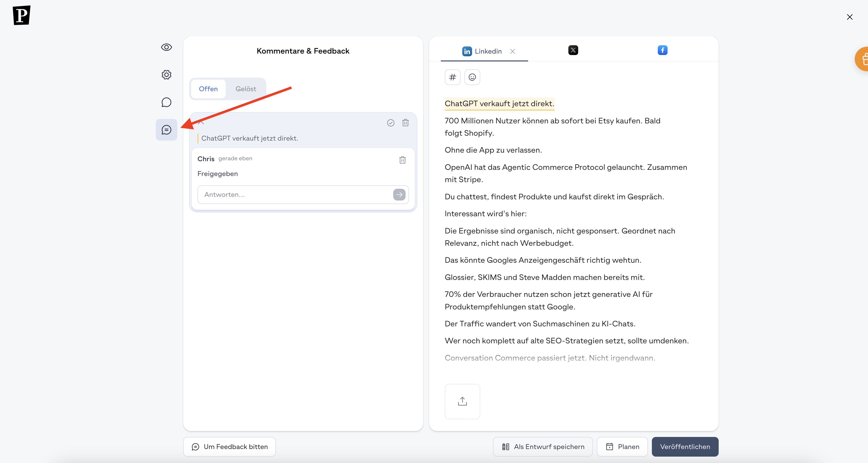Delete Chris's Freigegeben comment
868x463 pixels.
tap(402, 160)
